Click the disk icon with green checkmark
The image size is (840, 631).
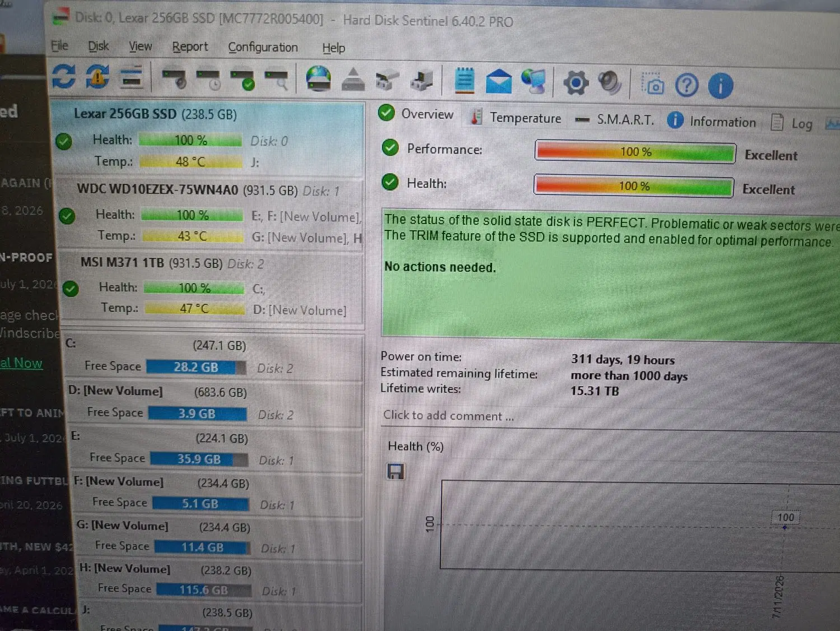tap(243, 81)
